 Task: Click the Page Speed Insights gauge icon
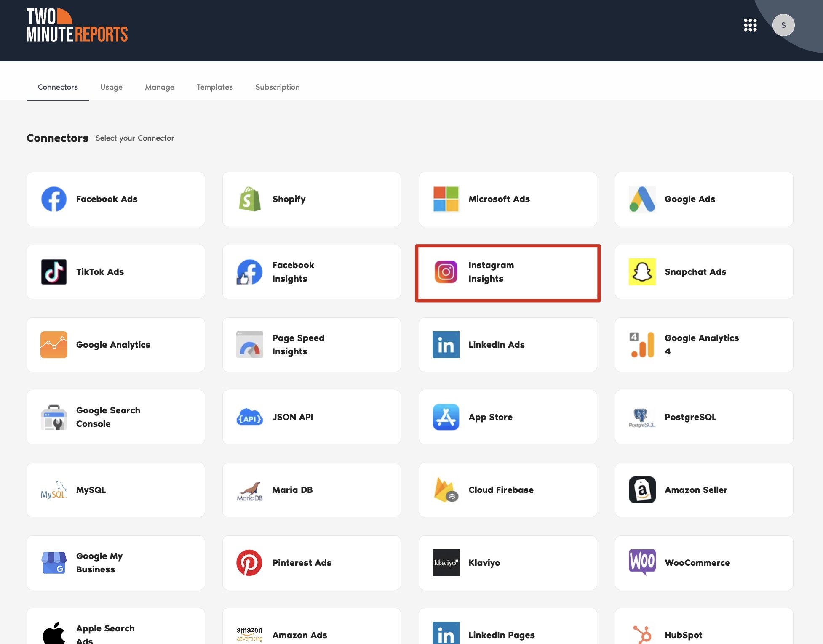pos(250,345)
